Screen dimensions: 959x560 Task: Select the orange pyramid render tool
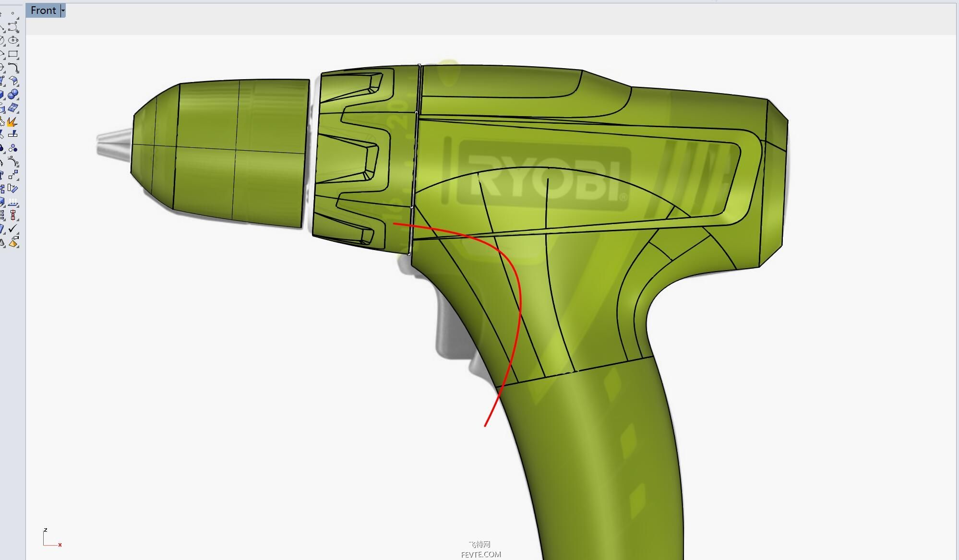click(x=13, y=242)
